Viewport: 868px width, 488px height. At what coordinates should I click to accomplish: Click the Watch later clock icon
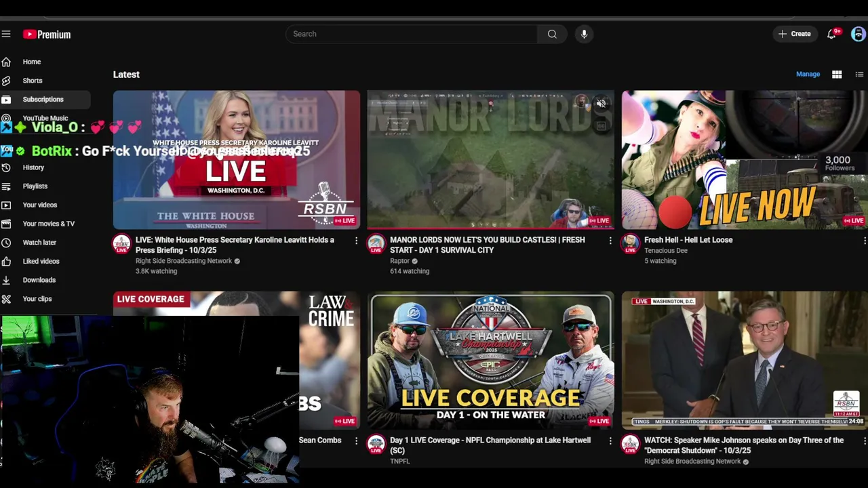click(6, 243)
